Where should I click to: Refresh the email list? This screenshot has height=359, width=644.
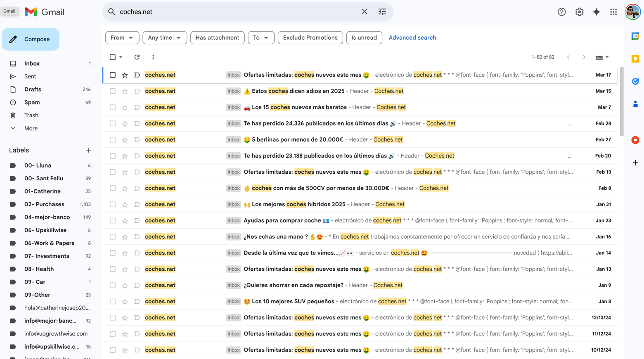click(x=137, y=57)
